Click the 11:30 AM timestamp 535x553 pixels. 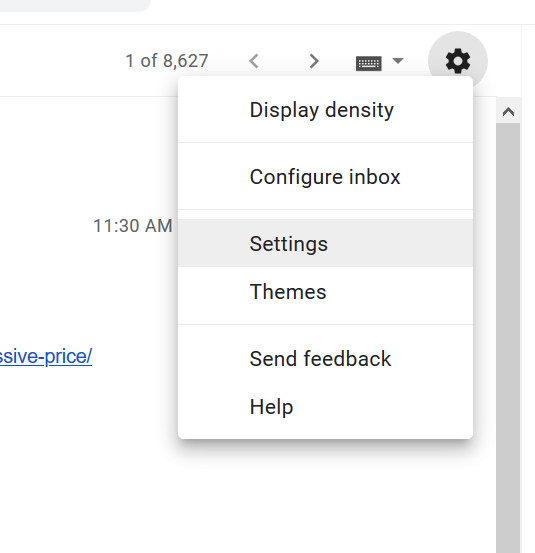click(133, 226)
